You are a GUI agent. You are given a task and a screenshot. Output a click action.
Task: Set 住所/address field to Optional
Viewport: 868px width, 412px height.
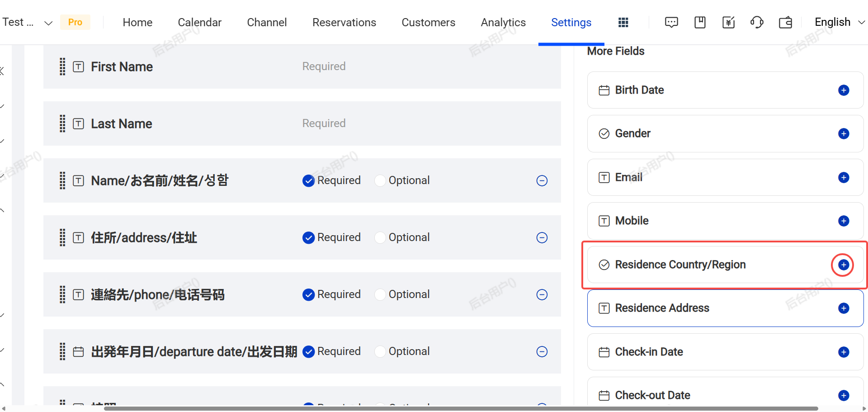tap(380, 237)
